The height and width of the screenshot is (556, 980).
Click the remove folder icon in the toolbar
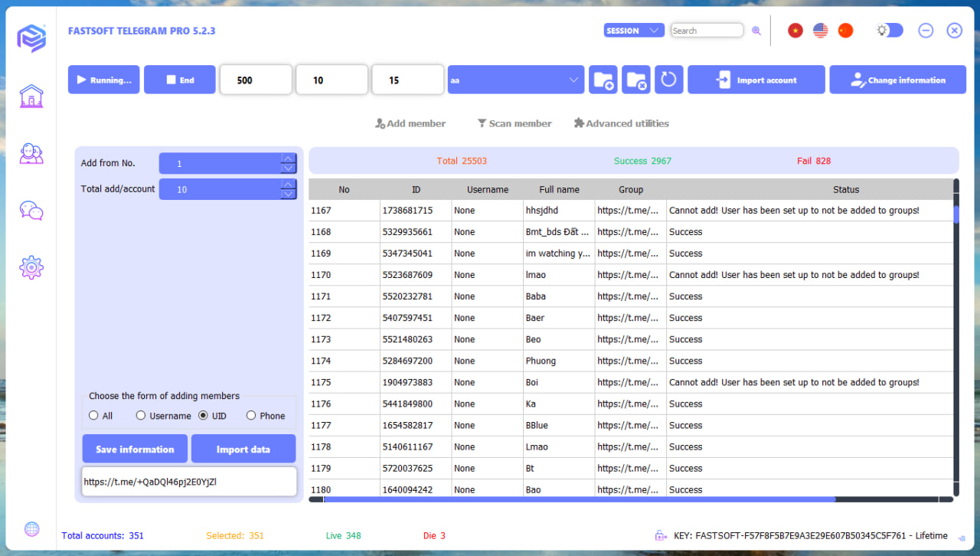tap(635, 79)
